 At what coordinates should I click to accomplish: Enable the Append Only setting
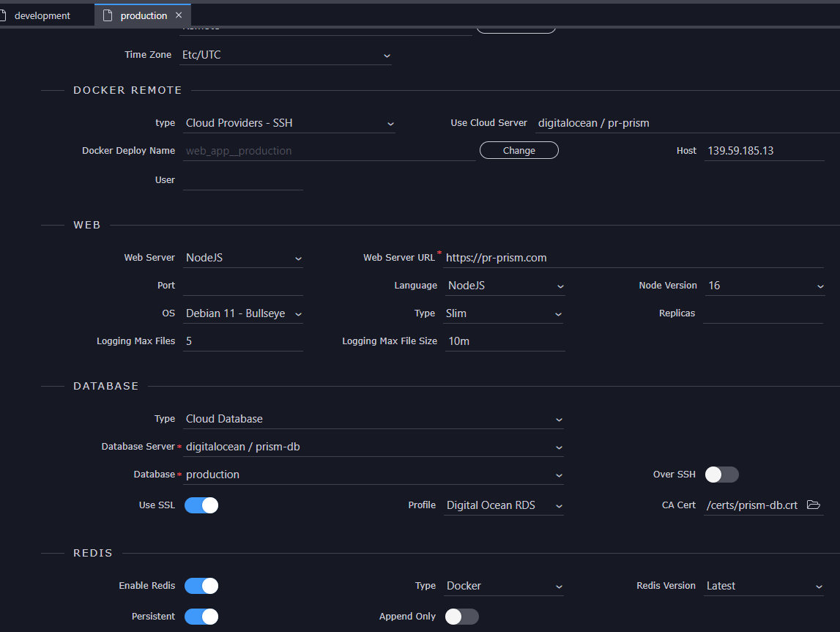[x=461, y=617]
